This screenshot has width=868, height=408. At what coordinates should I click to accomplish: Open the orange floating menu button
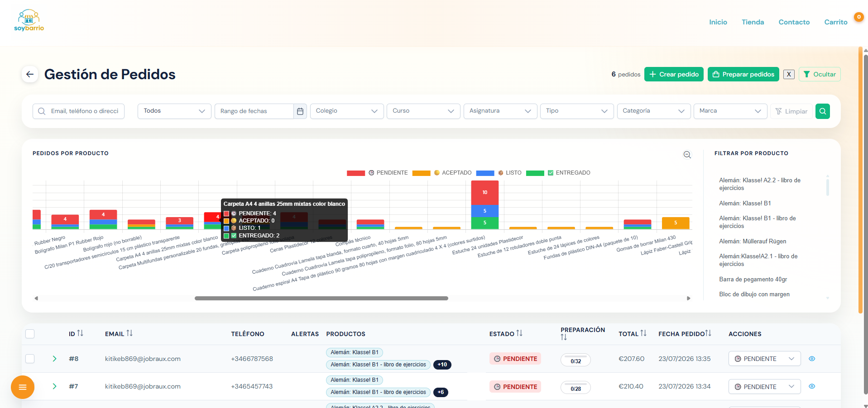point(23,387)
